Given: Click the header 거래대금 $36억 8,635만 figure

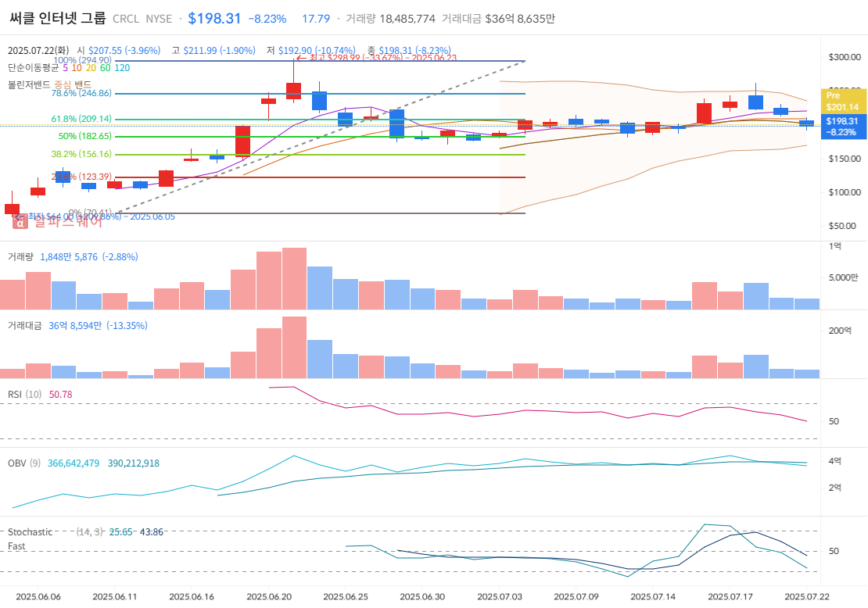Looking at the screenshot, I should [x=498, y=19].
